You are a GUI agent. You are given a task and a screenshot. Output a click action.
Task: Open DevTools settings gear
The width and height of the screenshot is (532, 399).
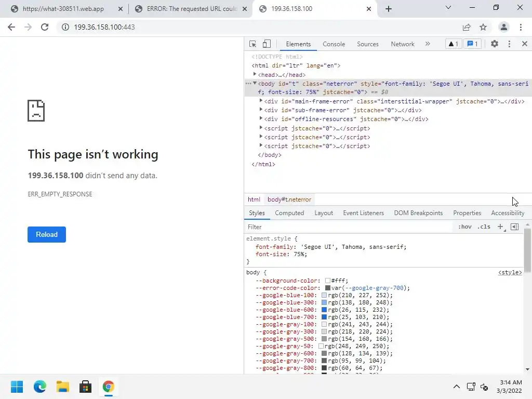(x=495, y=44)
